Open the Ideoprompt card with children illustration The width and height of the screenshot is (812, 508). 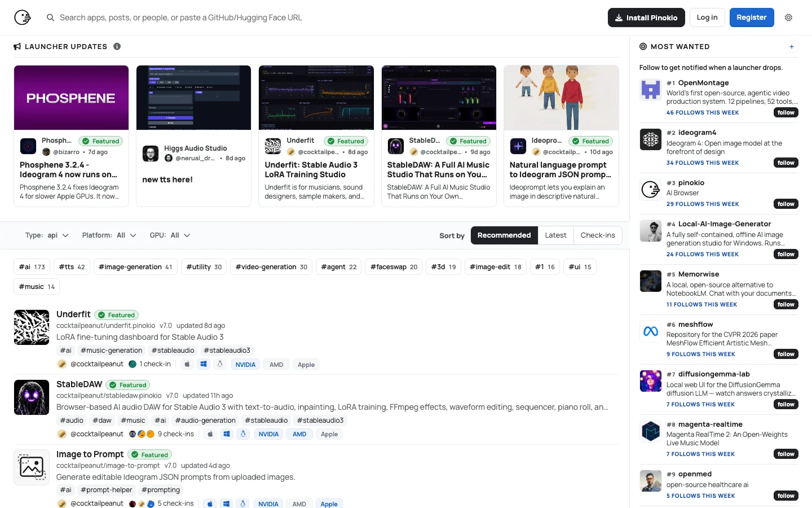[x=561, y=98]
